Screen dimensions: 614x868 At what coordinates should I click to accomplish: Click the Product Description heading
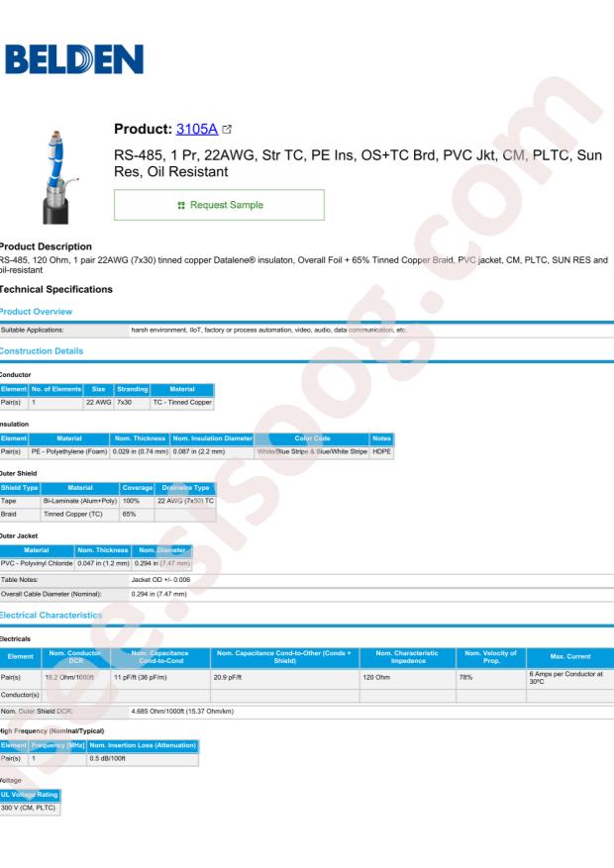[x=46, y=246]
